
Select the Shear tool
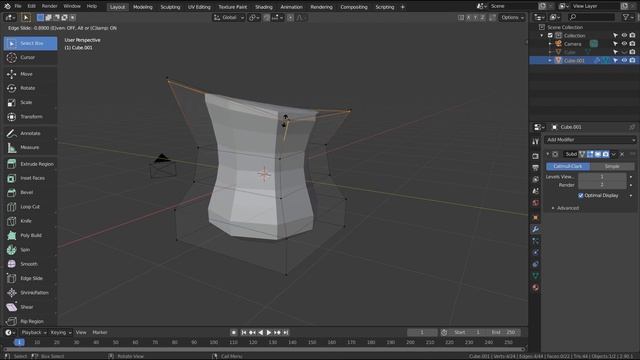tap(30, 307)
